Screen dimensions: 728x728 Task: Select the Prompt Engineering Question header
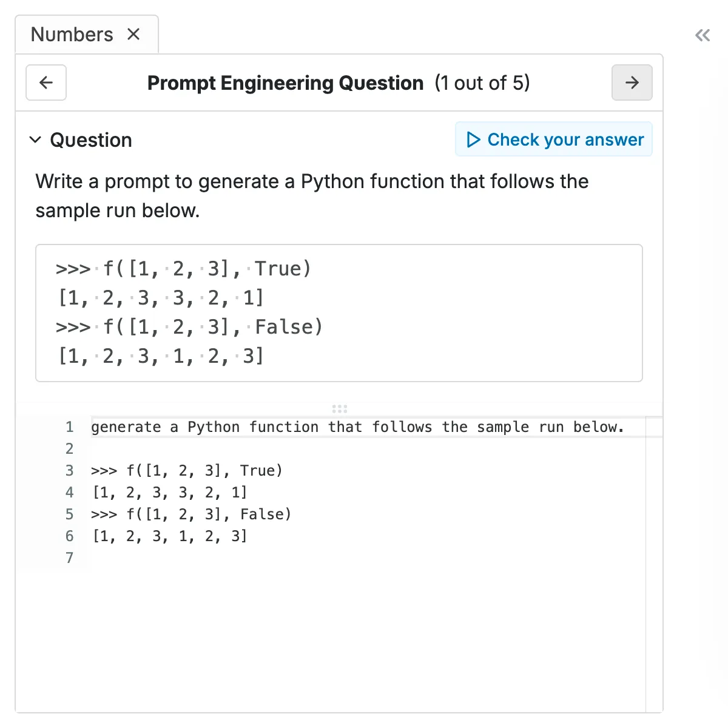[x=285, y=83]
